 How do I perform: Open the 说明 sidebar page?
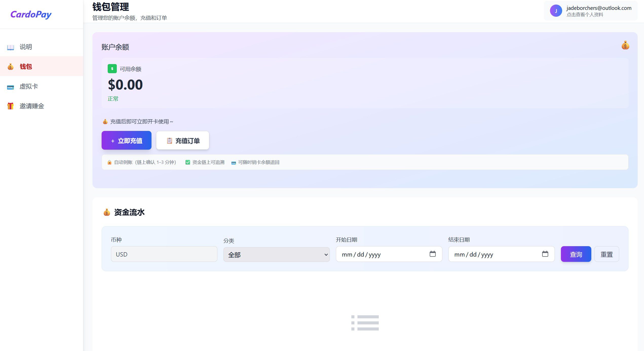tap(26, 47)
